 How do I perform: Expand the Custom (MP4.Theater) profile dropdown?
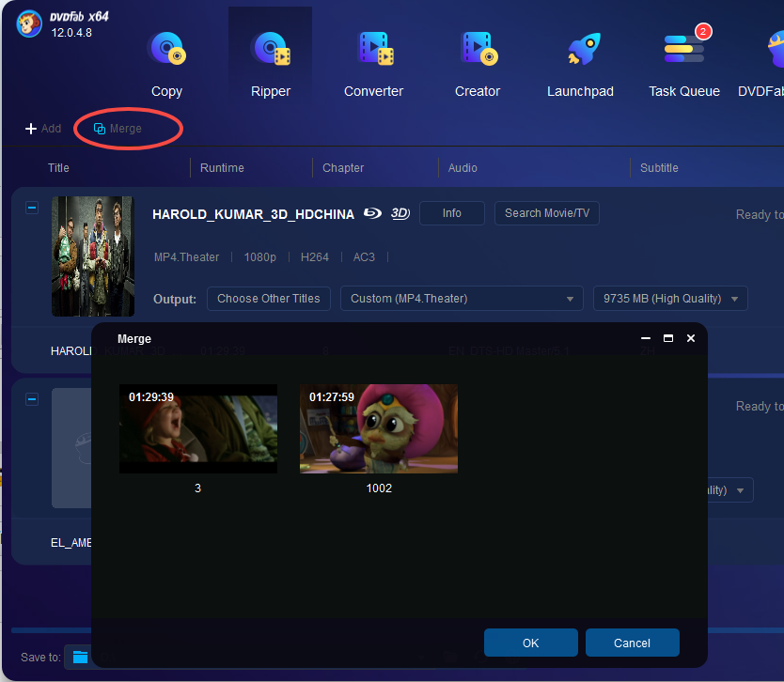(x=462, y=299)
